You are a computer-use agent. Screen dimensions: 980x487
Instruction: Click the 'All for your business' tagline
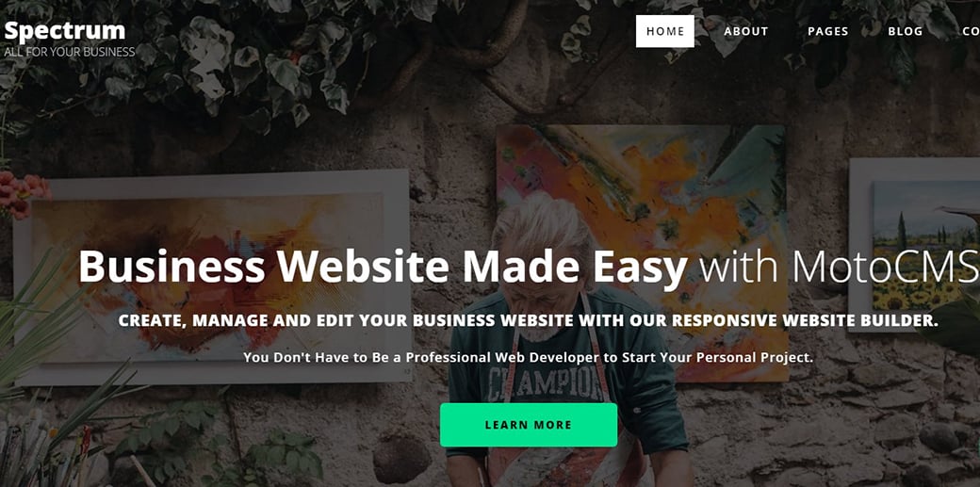coord(70,52)
